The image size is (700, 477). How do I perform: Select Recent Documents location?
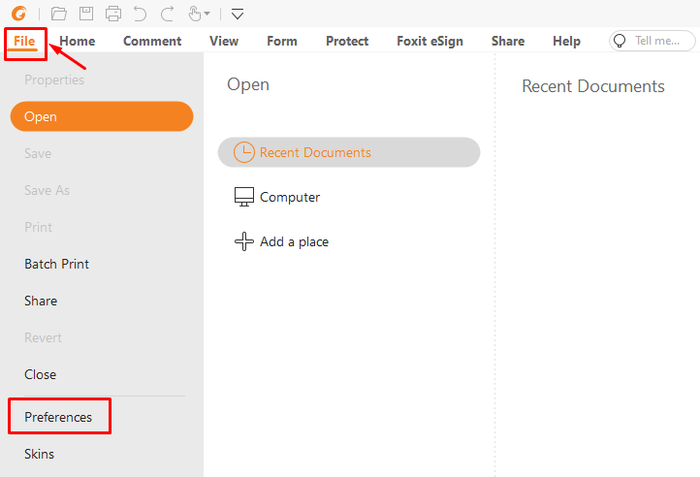(x=349, y=152)
